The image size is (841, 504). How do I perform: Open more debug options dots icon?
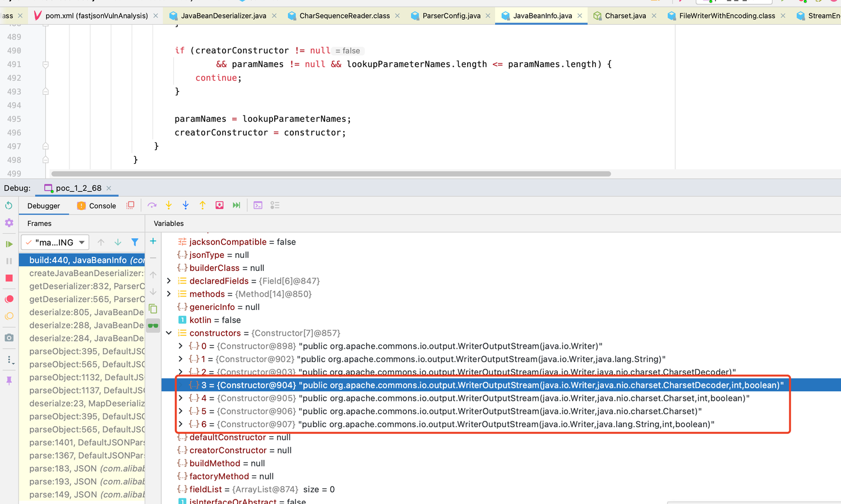[x=9, y=359]
